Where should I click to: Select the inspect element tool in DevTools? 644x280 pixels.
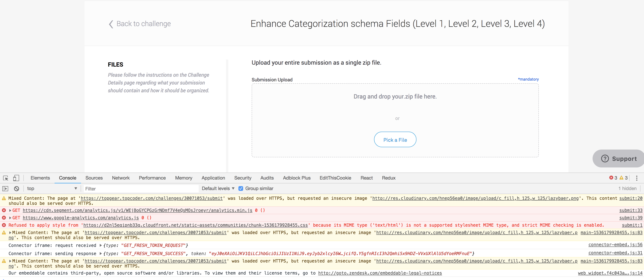[x=5, y=178]
